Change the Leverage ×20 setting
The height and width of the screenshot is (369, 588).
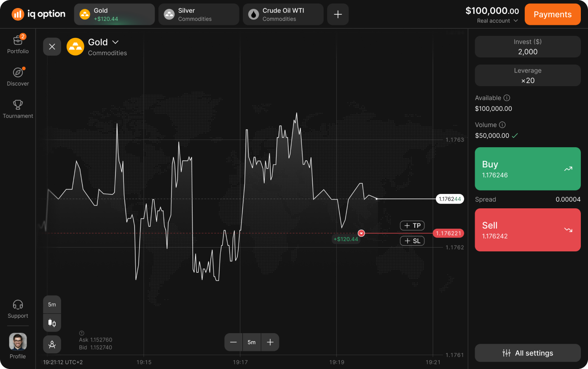click(528, 75)
